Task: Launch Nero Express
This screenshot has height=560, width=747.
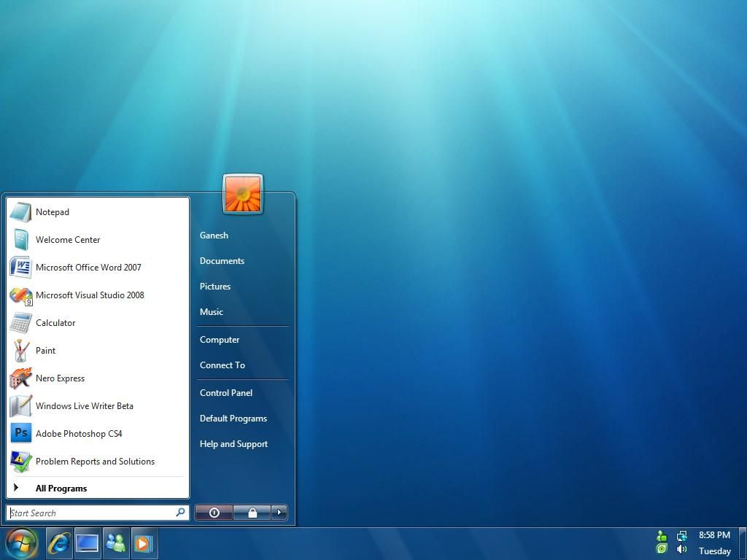Action: pos(60,378)
